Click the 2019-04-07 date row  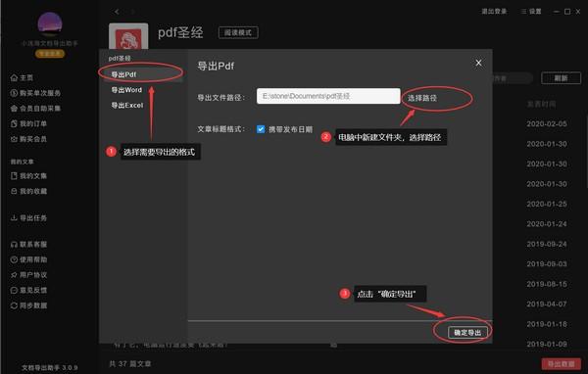547,304
